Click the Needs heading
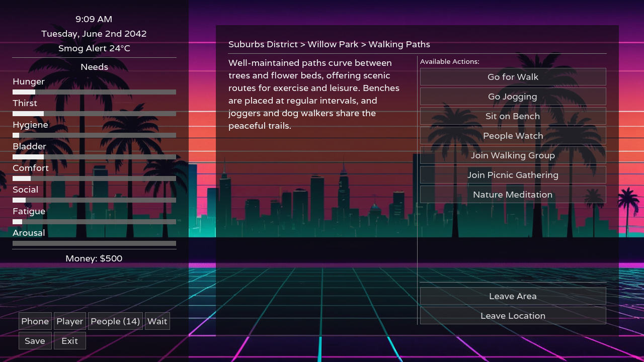 (x=94, y=67)
